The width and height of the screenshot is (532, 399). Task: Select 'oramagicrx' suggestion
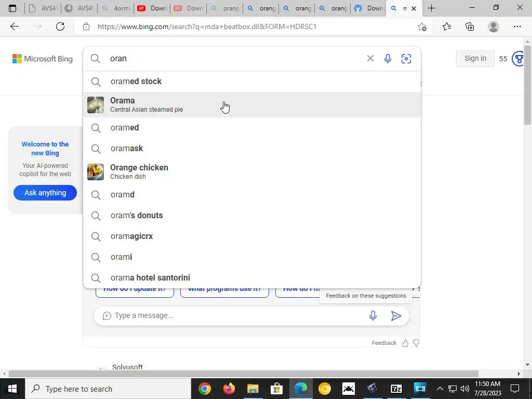pyautogui.click(x=252, y=236)
